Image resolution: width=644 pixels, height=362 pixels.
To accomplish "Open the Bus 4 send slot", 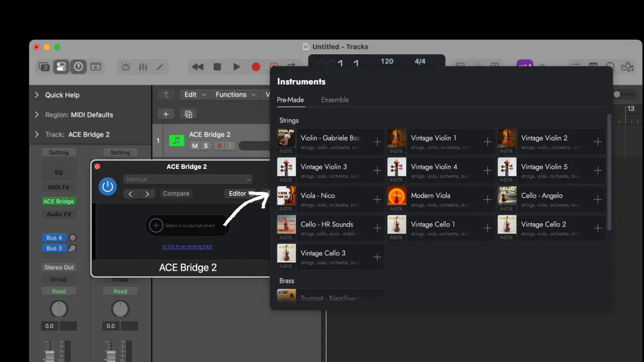I will (54, 238).
